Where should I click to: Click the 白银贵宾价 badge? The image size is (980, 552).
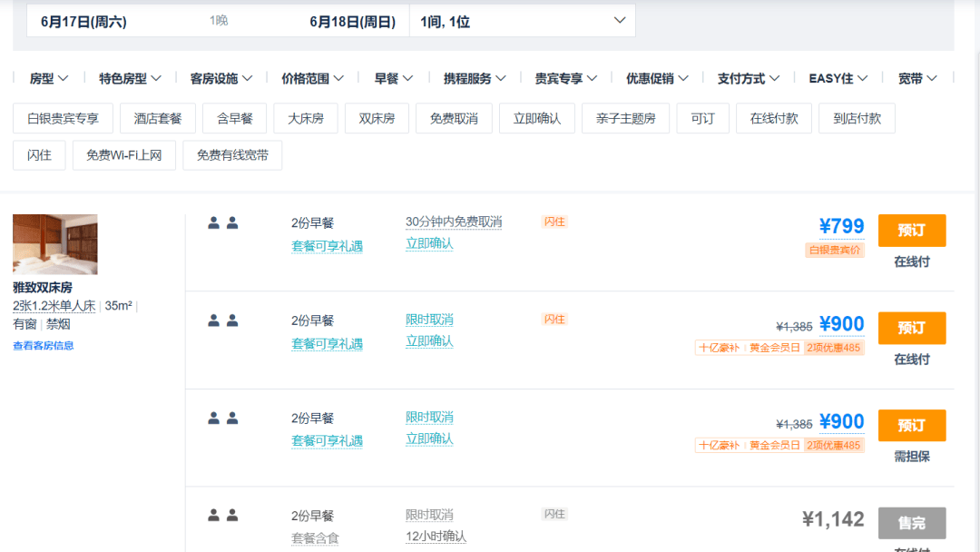[835, 250]
